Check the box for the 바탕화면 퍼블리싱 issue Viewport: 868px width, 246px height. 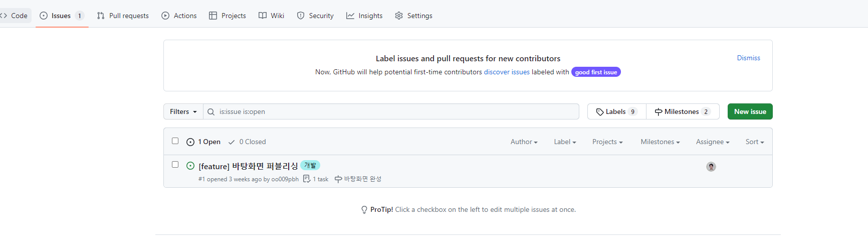pos(175,165)
